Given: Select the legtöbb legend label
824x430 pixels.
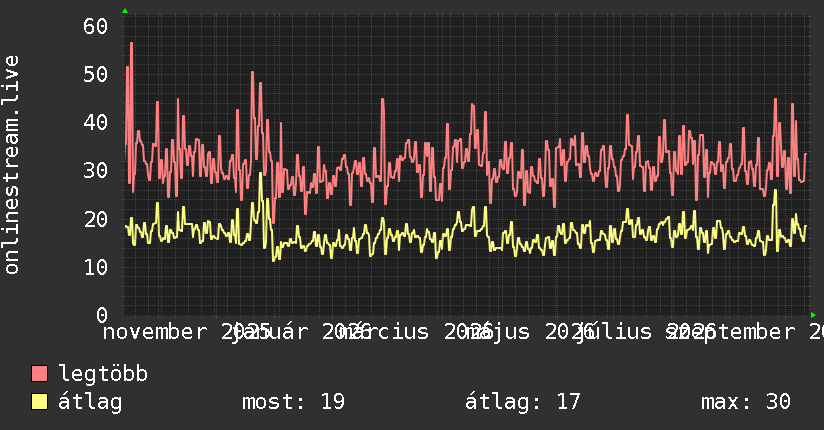Looking at the screenshot, I should (x=103, y=374).
